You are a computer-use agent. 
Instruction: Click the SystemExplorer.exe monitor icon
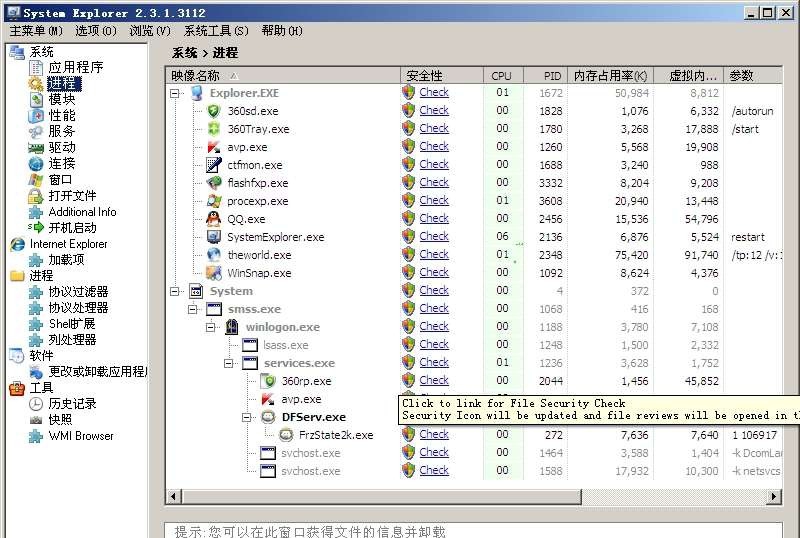(x=213, y=237)
